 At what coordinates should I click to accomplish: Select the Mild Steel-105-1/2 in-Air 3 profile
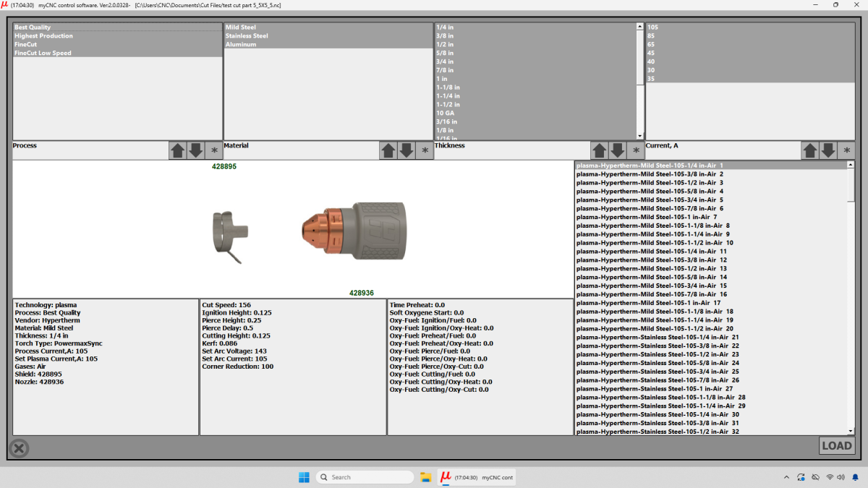(x=649, y=182)
